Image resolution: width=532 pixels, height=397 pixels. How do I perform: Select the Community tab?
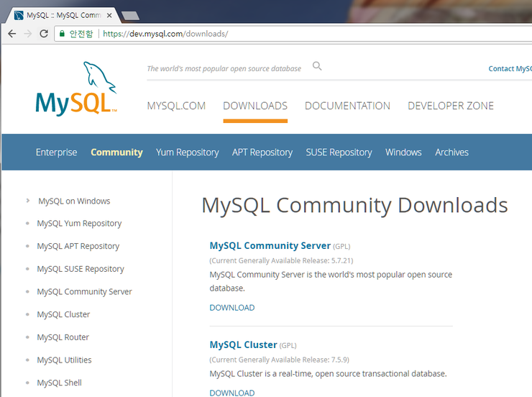click(x=116, y=152)
